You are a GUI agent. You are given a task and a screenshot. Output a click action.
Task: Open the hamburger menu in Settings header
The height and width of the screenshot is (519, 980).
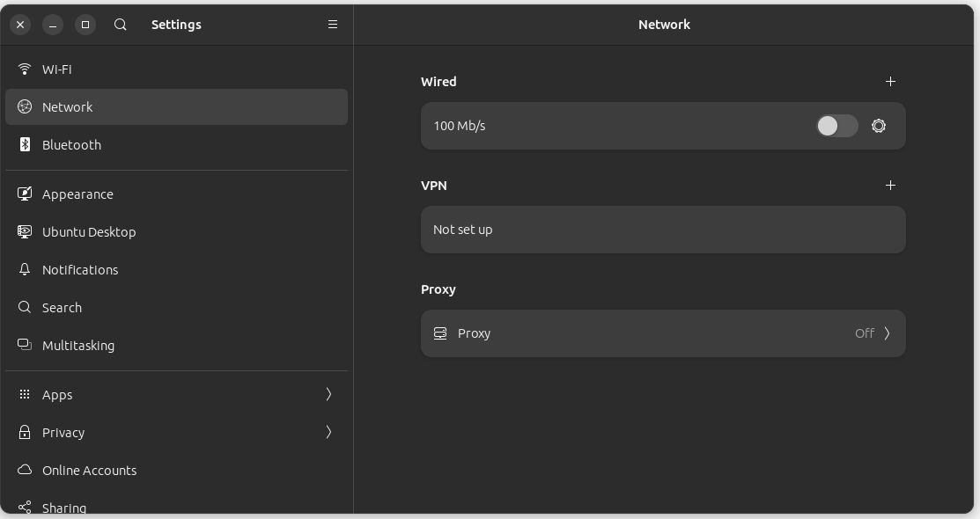click(x=333, y=25)
